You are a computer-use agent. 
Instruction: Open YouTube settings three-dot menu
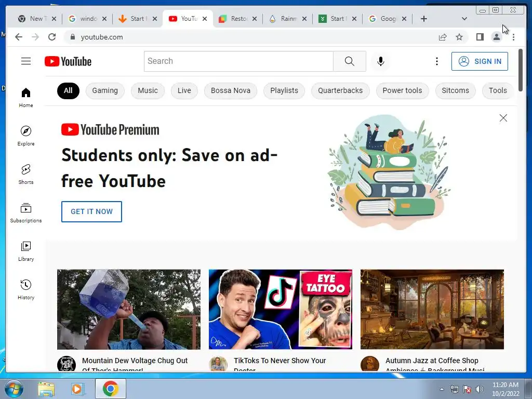click(x=436, y=61)
